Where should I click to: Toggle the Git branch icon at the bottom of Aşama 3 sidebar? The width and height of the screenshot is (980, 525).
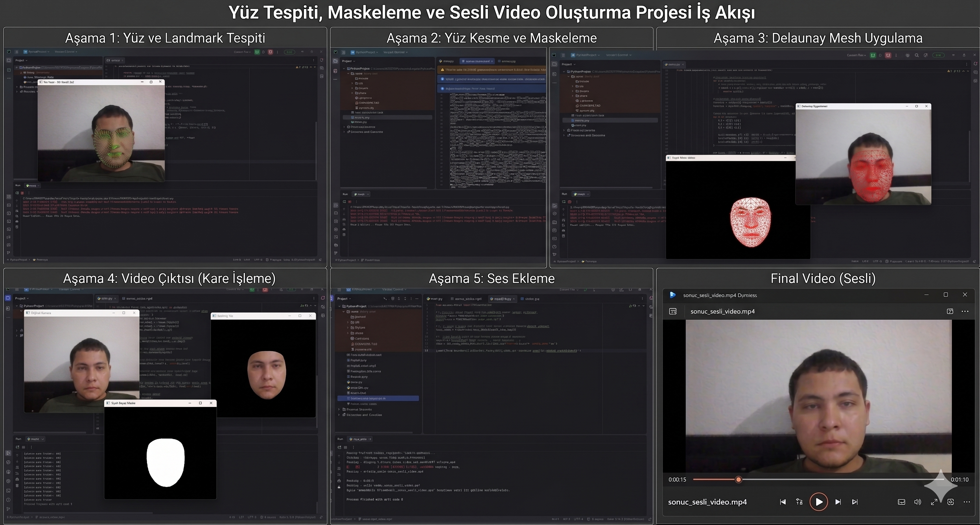(x=554, y=254)
